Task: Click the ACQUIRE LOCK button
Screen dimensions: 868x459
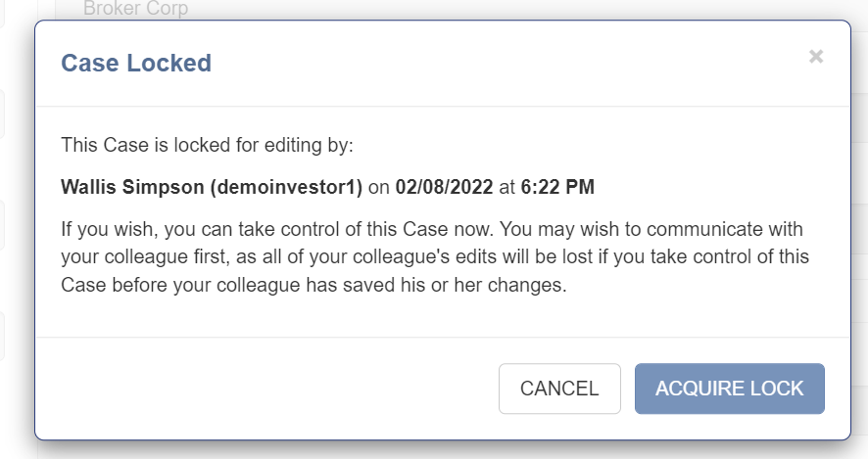Action: pyautogui.click(x=729, y=389)
